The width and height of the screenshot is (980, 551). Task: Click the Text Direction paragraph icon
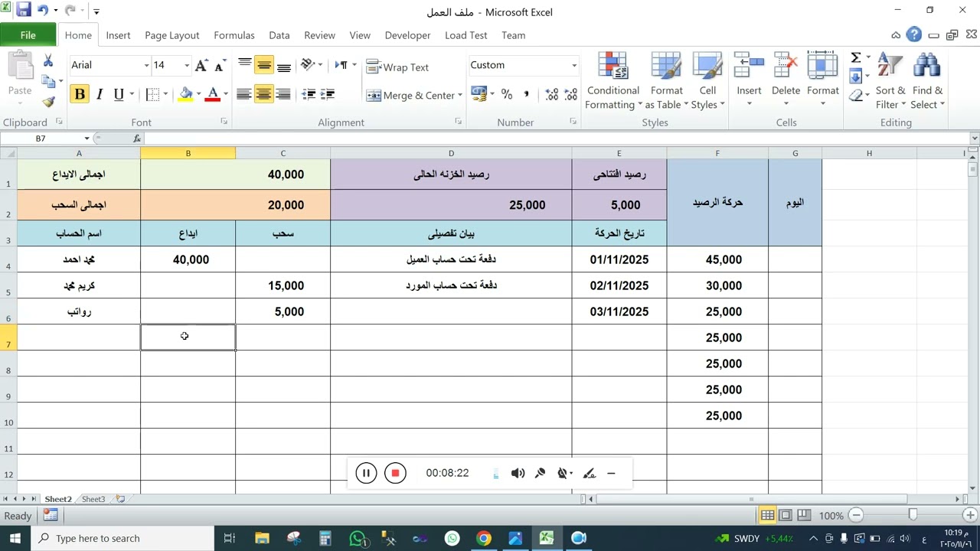tap(342, 65)
